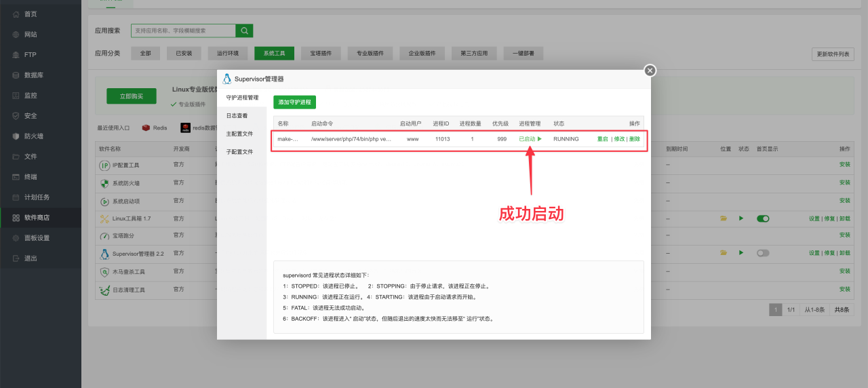The width and height of the screenshot is (868, 388).
Task: Filter by 全部 category
Action: coord(146,53)
